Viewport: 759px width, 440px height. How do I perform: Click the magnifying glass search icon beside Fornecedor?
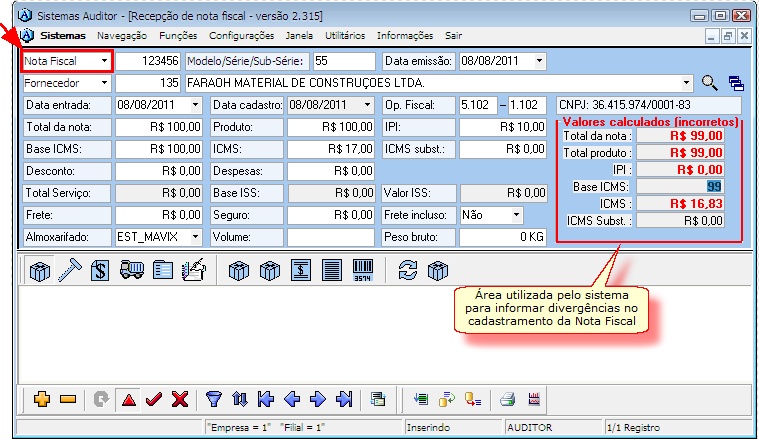[710, 83]
